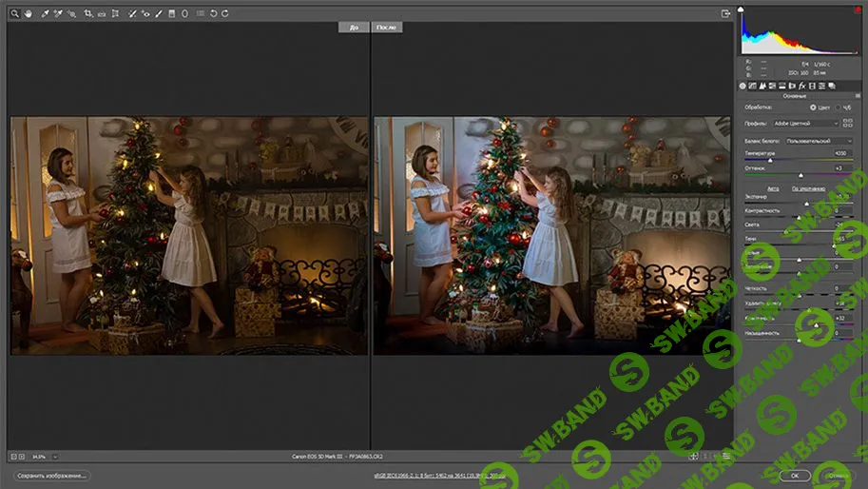Open the Lens Corrections panel tab
The height and width of the screenshot is (489, 868).
[x=792, y=86]
